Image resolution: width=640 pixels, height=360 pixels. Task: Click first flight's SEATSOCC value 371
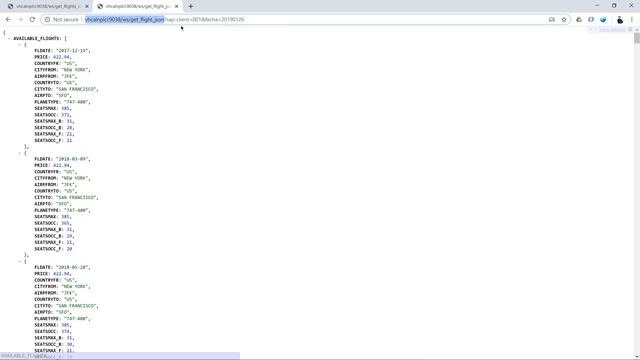tap(65, 115)
